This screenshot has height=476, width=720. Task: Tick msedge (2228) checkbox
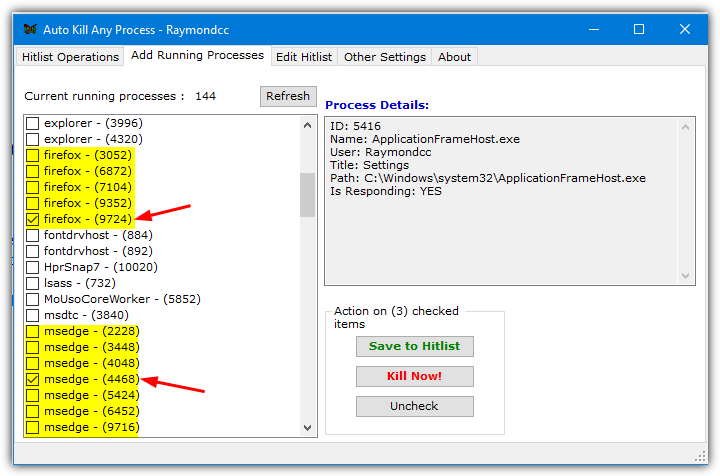[x=33, y=331]
